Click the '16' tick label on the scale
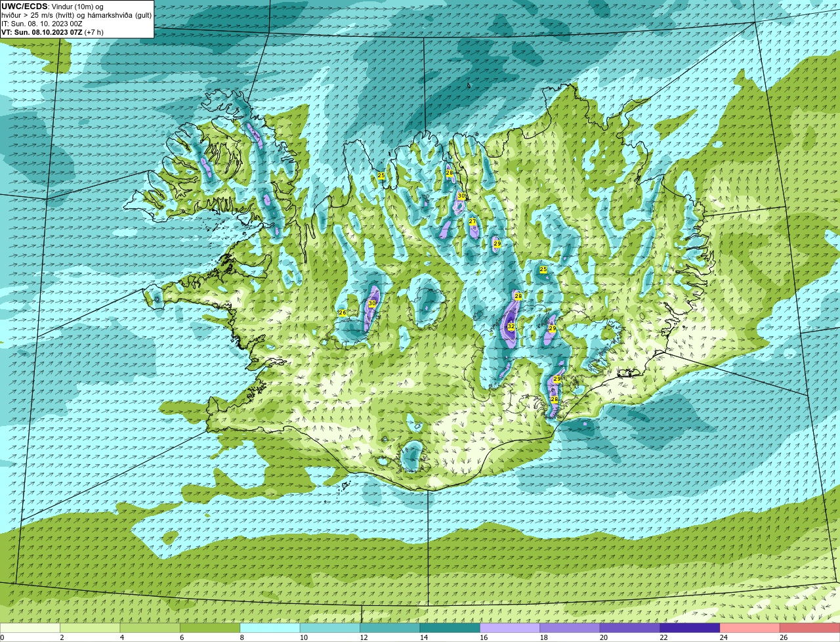The height and width of the screenshot is (642, 840). click(484, 637)
